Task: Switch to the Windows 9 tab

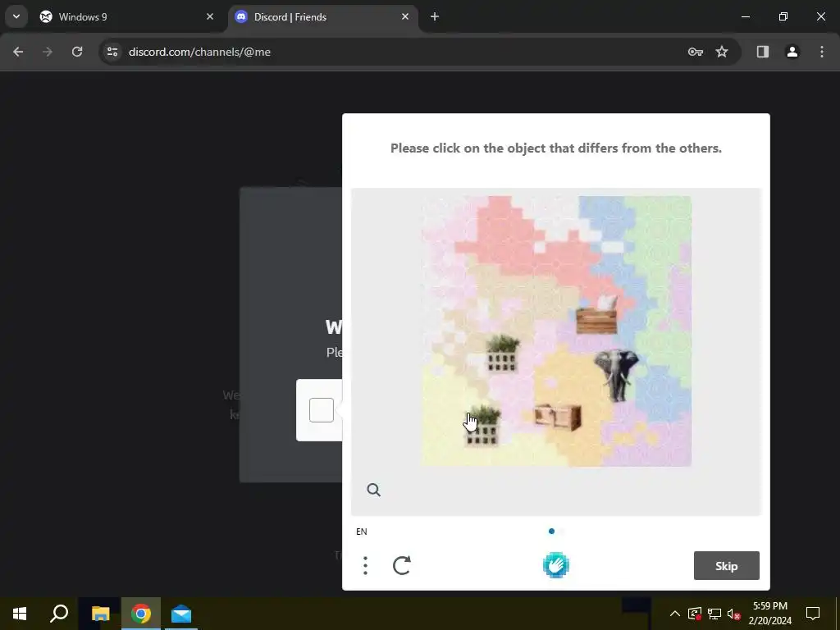Action: click(x=126, y=17)
